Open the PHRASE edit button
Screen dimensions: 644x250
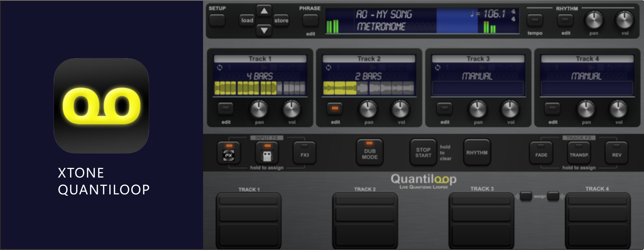click(x=310, y=20)
